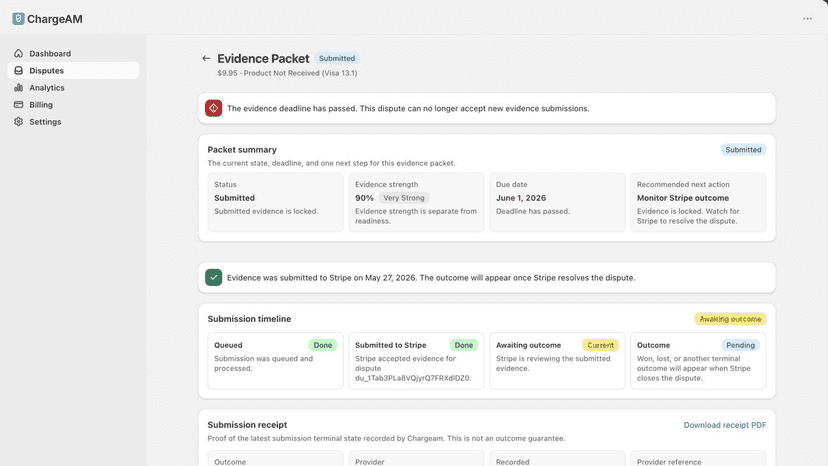Select the Awaiting outcome Current step card
The height and width of the screenshot is (466, 828).
coord(557,360)
